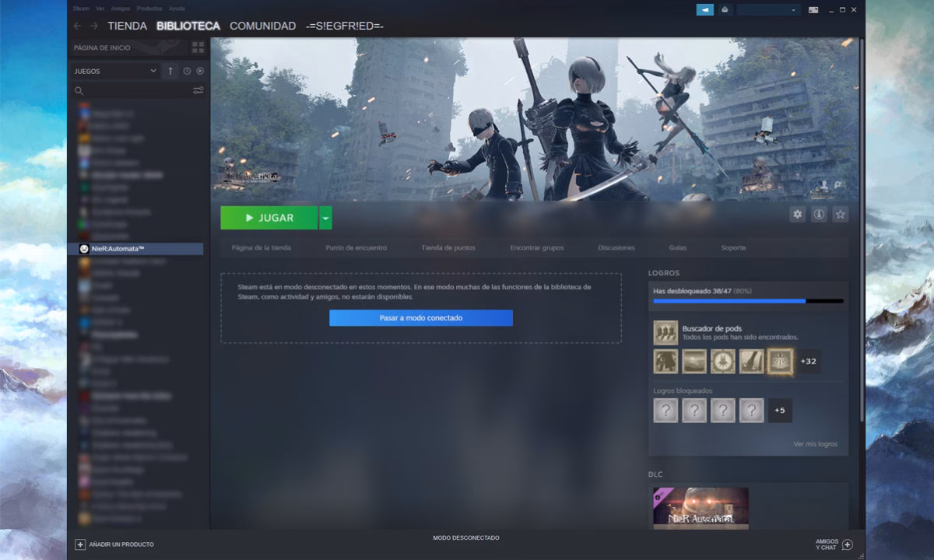This screenshot has width=934, height=560.
Task: Click the NieR:Automata game icon in list
Action: click(84, 249)
